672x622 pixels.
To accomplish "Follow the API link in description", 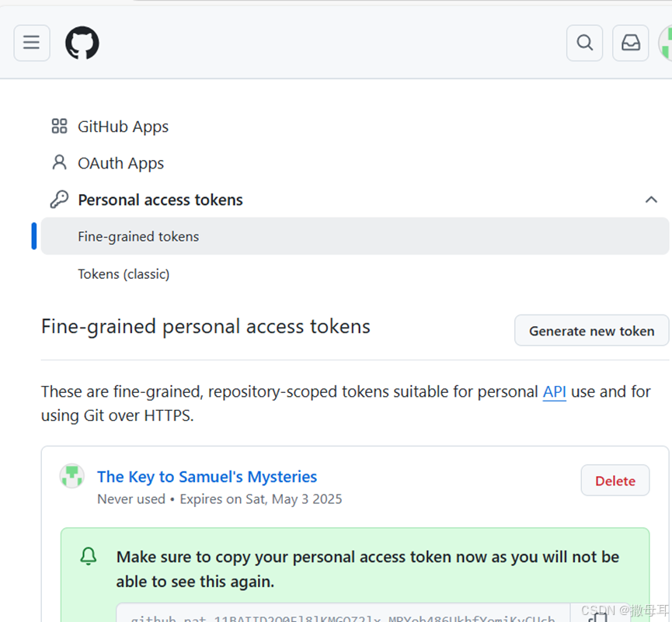I will [554, 391].
